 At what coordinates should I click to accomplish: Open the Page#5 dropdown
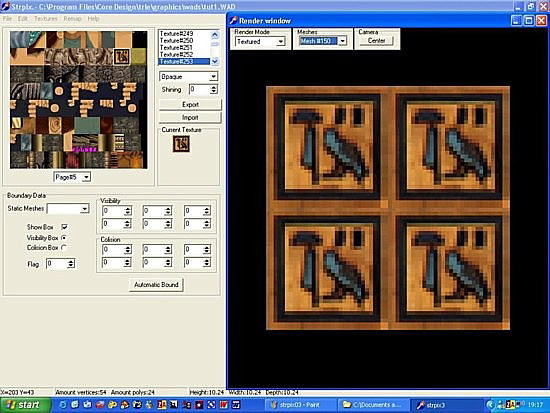point(72,177)
